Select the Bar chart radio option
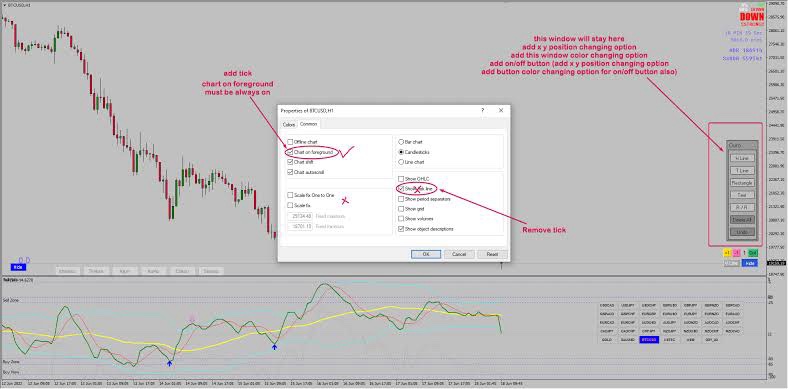The width and height of the screenshot is (788, 389). click(401, 142)
